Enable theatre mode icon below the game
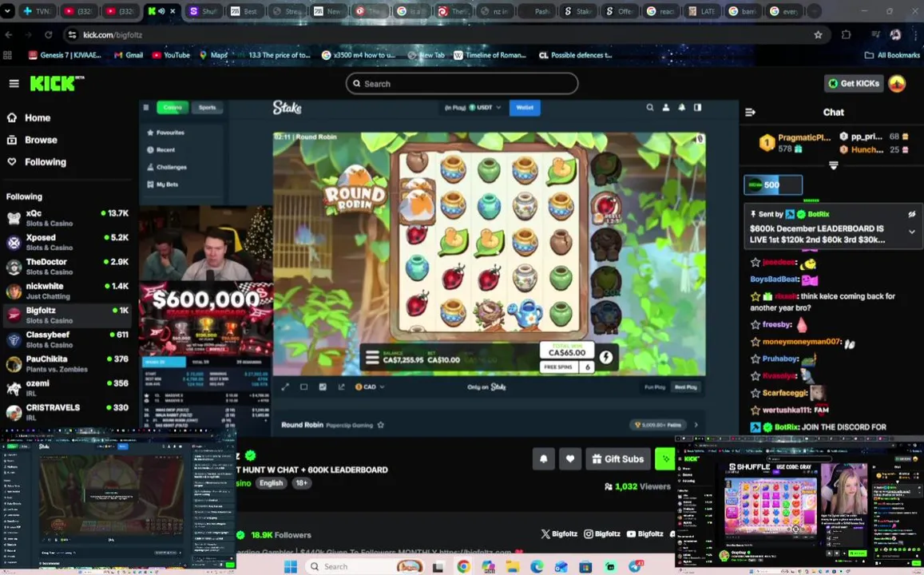The image size is (924, 575). (x=304, y=387)
